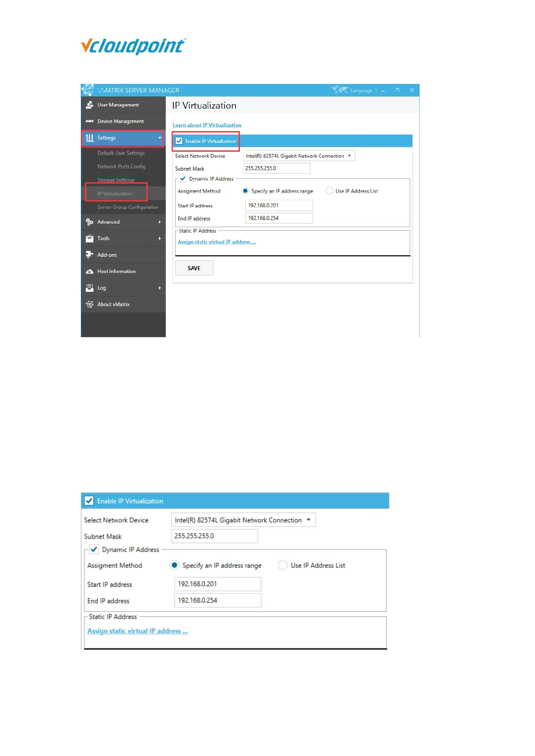Select 'Use IP Address List' in Server Manager window
The width and height of the screenshot is (535, 756).
329,191
